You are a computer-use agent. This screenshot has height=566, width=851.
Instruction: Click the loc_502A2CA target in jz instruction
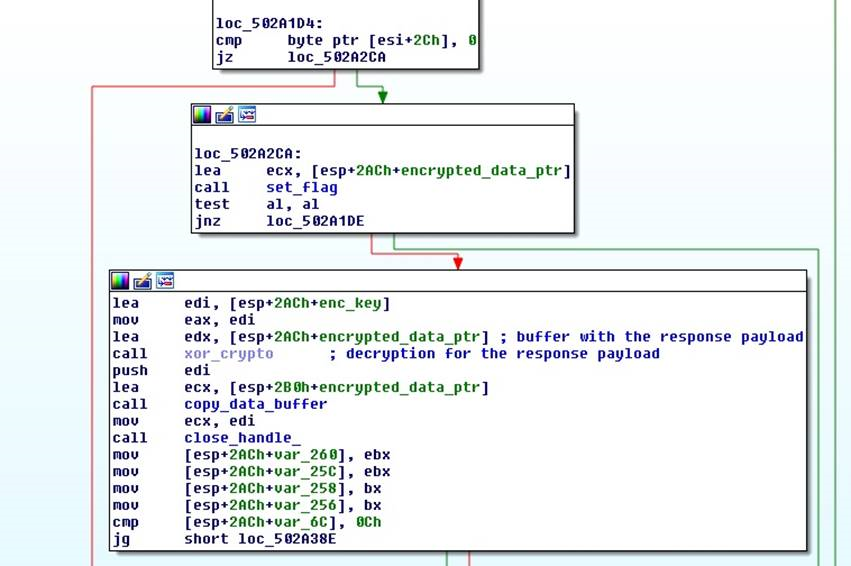[x=336, y=58]
